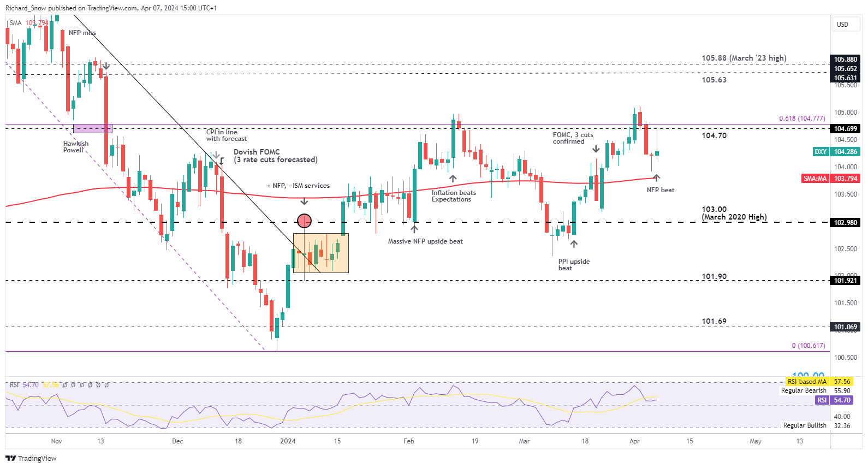
Task: Select the SMA:MA 103.794 price tag
Action: [x=831, y=179]
